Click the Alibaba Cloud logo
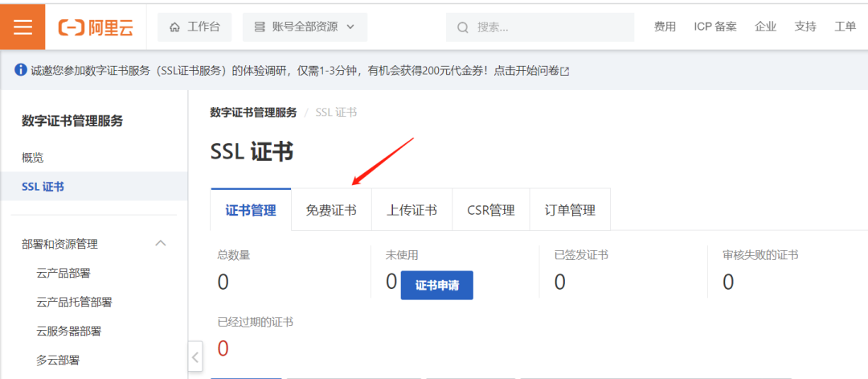 point(96,27)
